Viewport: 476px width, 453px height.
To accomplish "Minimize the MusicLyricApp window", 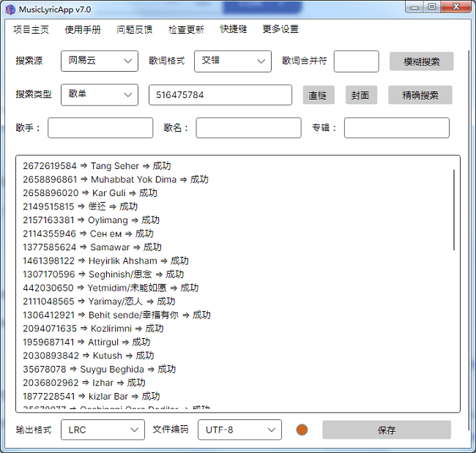I will click(414, 7).
